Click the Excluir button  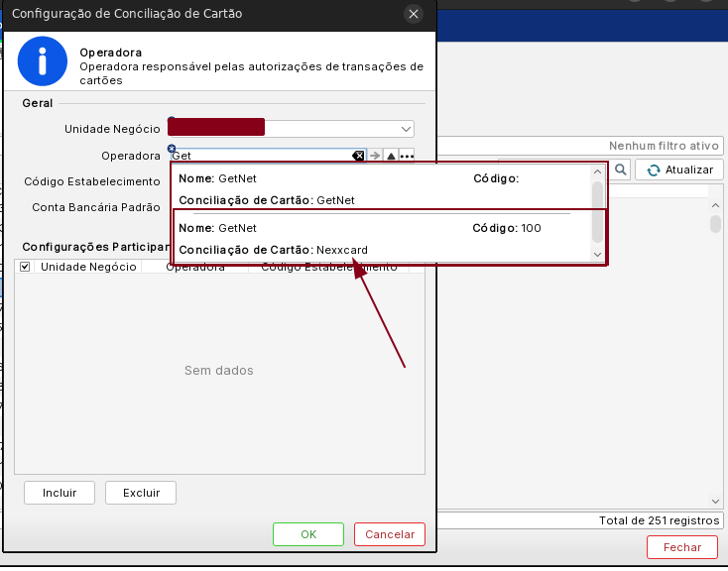pos(141,493)
